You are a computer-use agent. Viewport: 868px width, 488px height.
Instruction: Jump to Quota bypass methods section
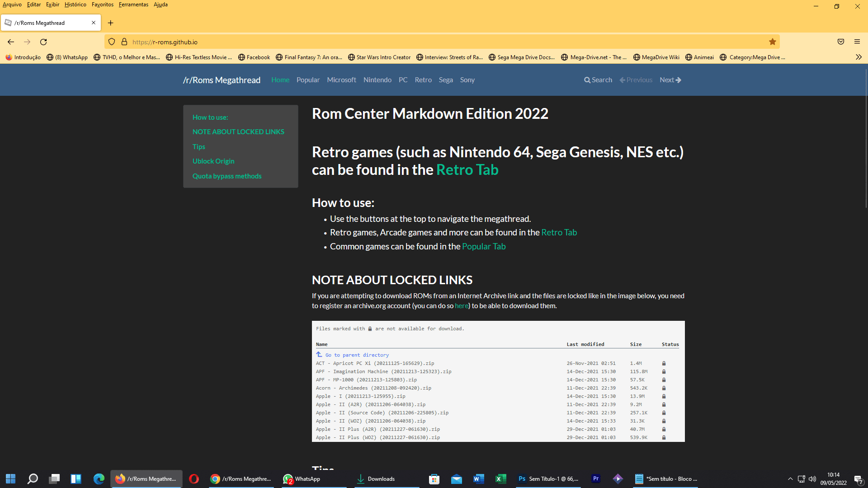pyautogui.click(x=227, y=176)
